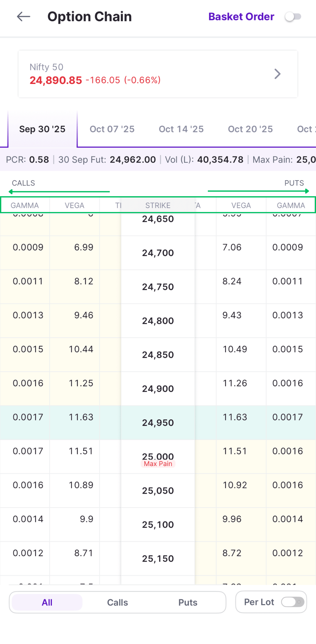
Task: Select the Oct 20 '25 expiry
Action: pos(250,129)
